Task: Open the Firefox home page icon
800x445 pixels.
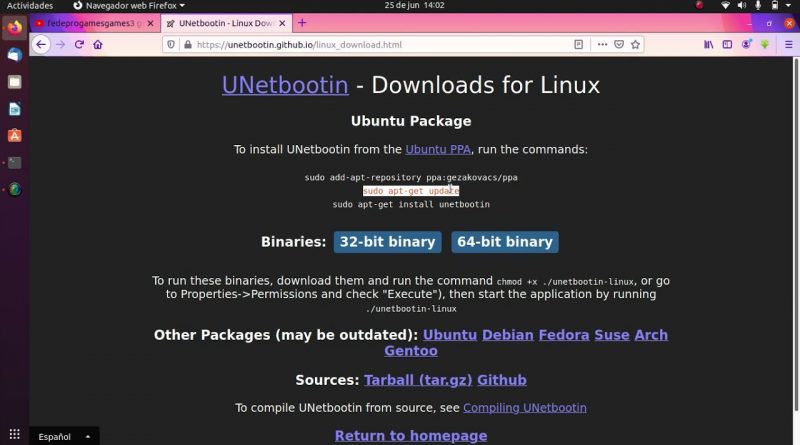Action: point(98,44)
